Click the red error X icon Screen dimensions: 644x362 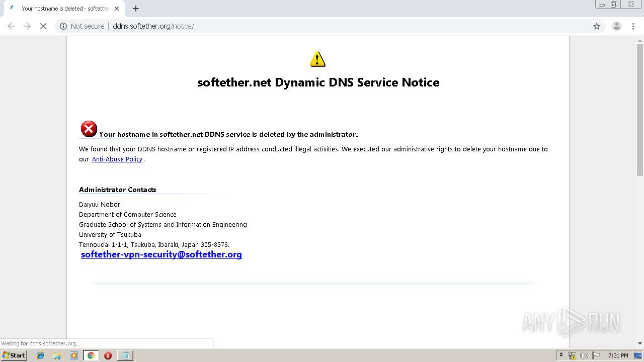coord(89,129)
